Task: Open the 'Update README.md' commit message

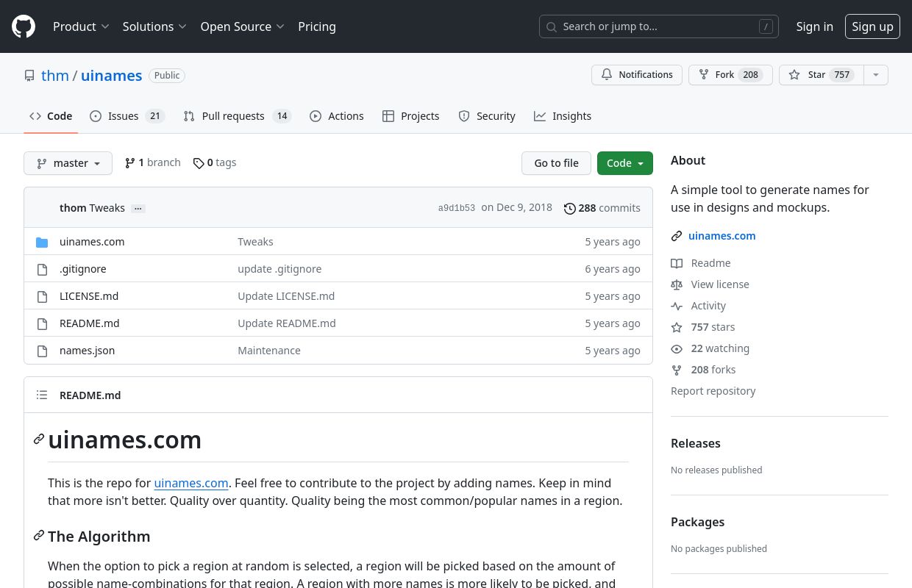Action: point(287,323)
